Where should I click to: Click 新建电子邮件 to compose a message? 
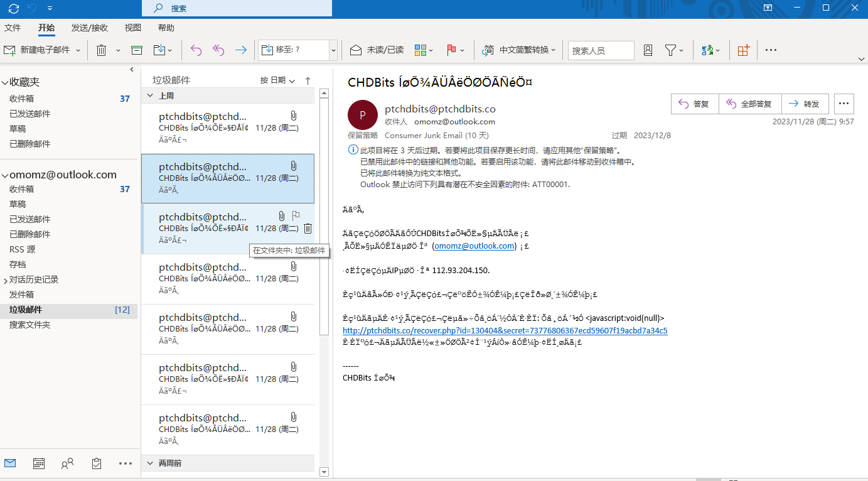[x=37, y=50]
